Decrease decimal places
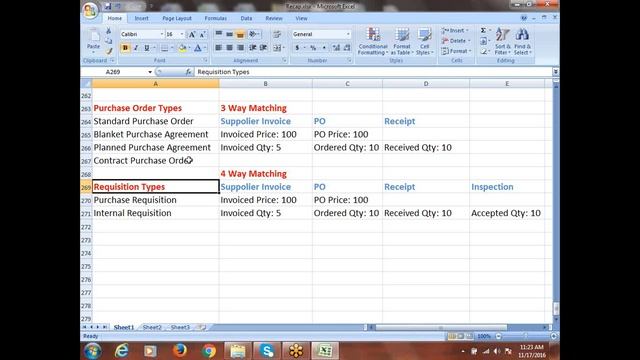Image resolution: width=640 pixels, height=360 pixels. pos(347,48)
